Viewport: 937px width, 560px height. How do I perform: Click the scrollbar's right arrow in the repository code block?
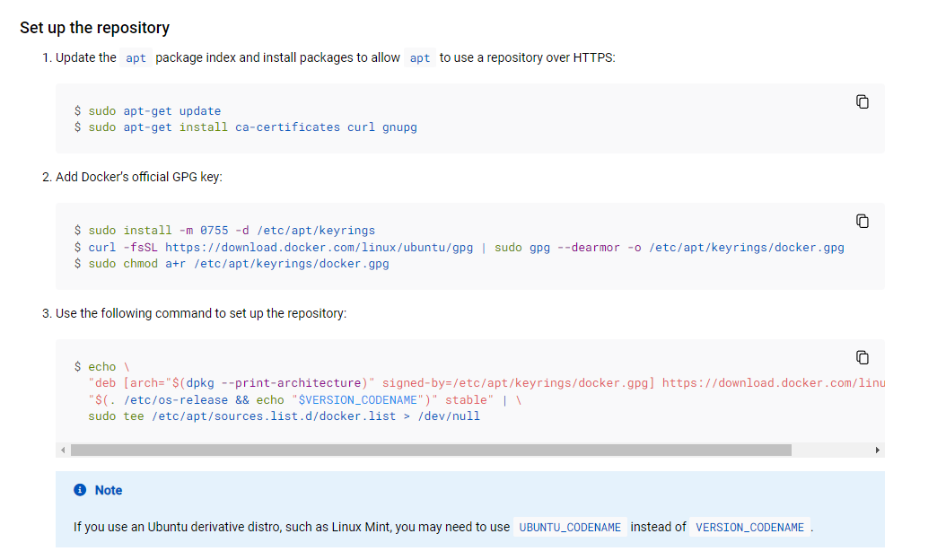click(877, 450)
